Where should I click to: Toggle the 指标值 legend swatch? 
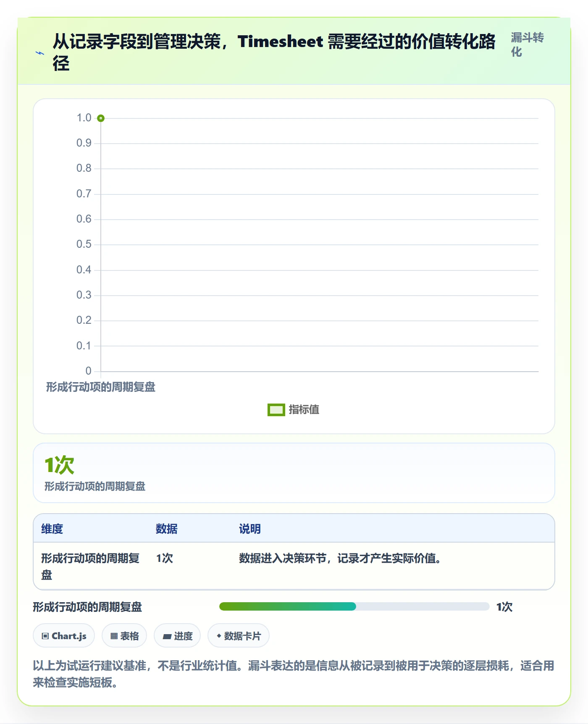[276, 410]
